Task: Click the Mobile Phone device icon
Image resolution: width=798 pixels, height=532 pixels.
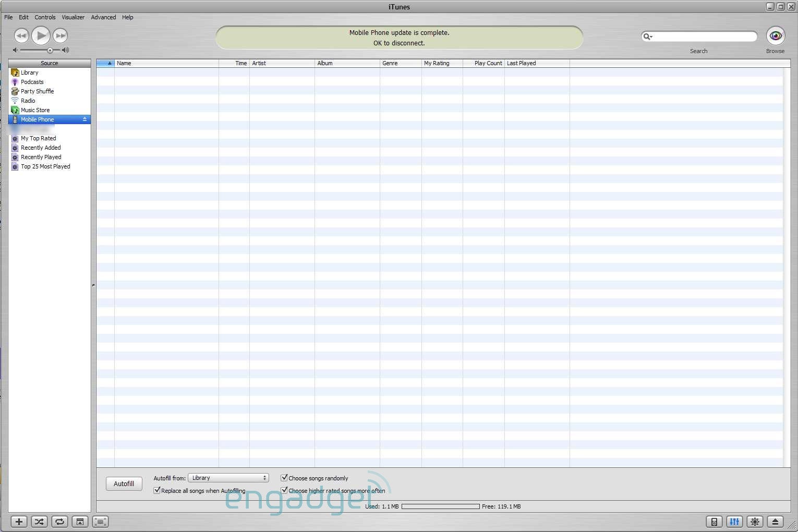Action: tap(15, 119)
